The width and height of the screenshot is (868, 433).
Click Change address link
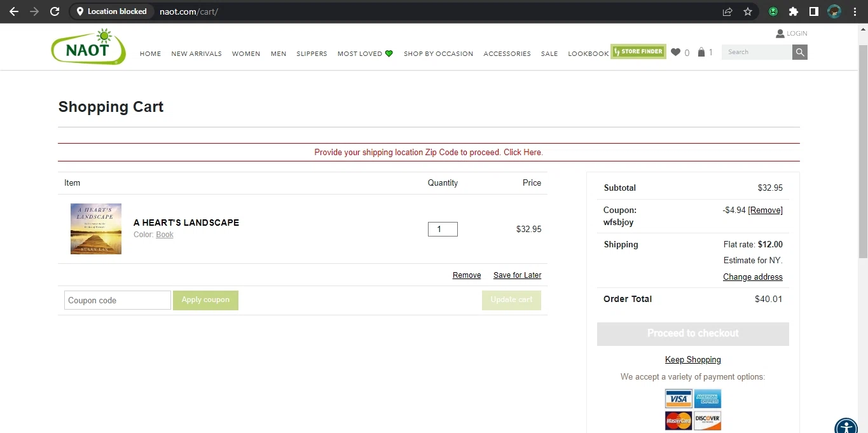point(753,277)
